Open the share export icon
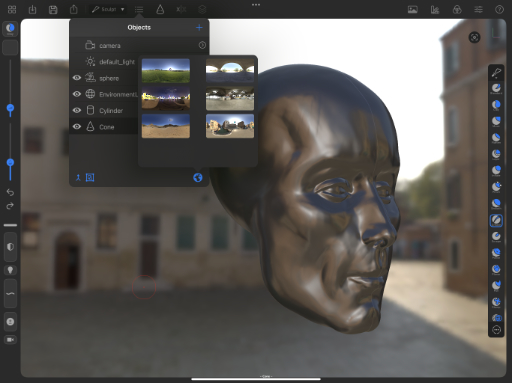Screen dimensions: 512x383 (x=74, y=9)
